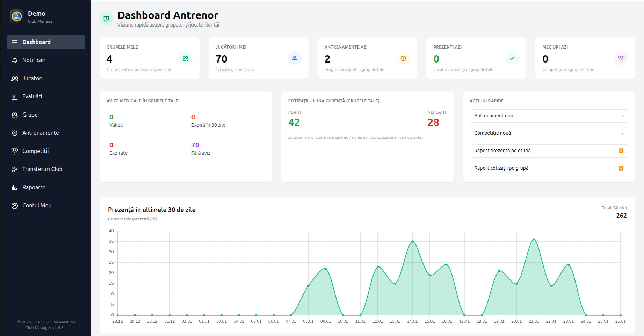Click the blue person icon on Jucătorii Mei card

295,58
